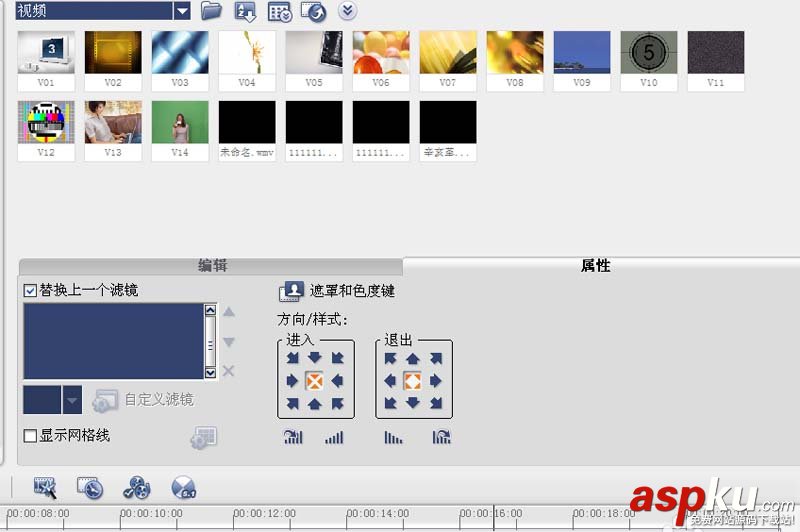800x532 pixels.
Task: Set 退出 direction to bottom-left
Action: pos(390,403)
